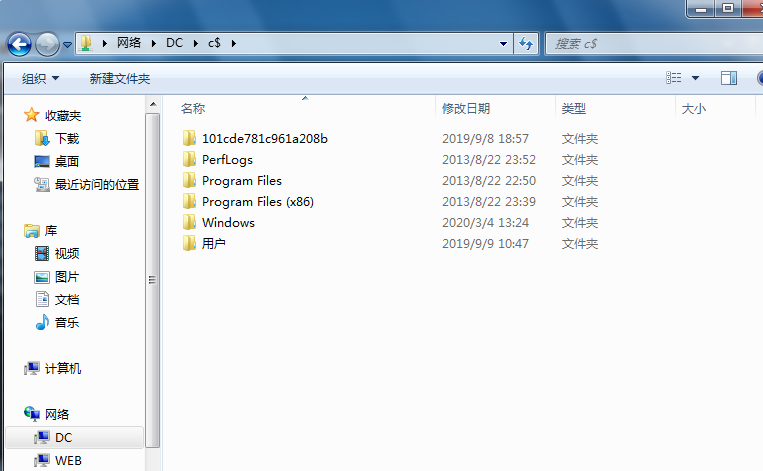Open recent pages dropdown next to Forward
The width and height of the screenshot is (763, 471).
[68, 45]
